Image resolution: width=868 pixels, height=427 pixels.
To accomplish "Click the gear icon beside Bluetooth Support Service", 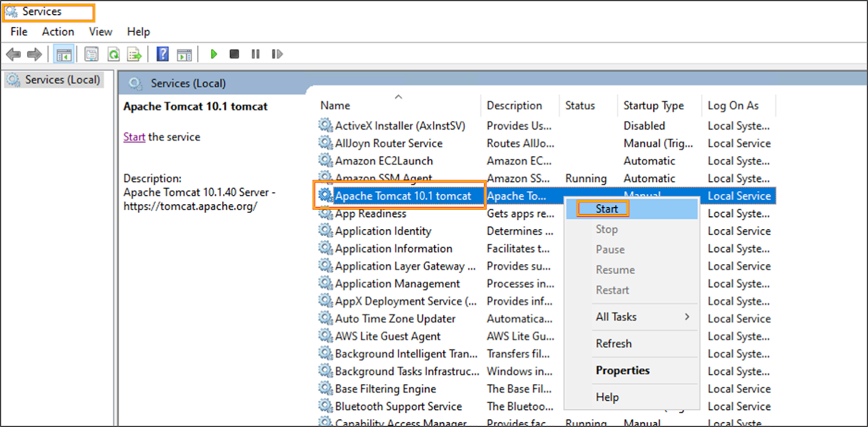I will (x=325, y=406).
